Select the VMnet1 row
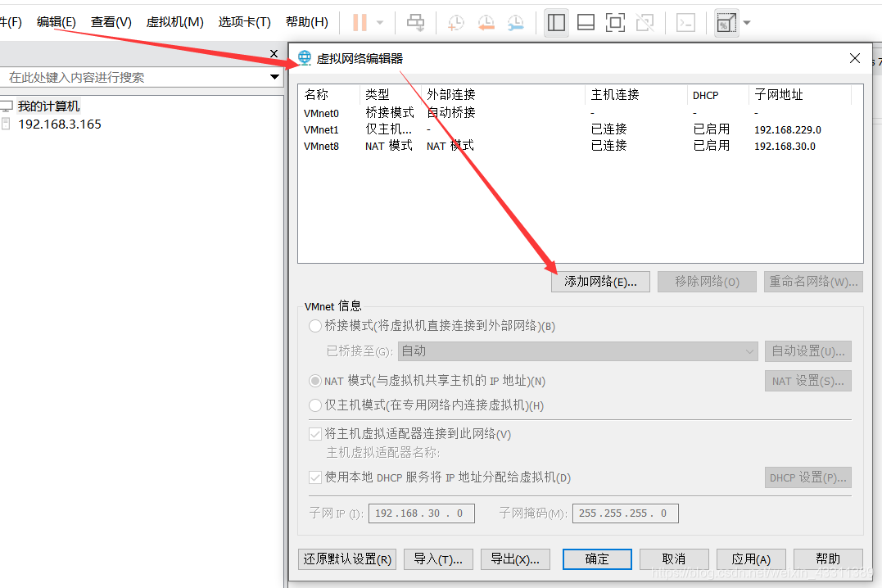Image resolution: width=882 pixels, height=588 pixels. 579,129
